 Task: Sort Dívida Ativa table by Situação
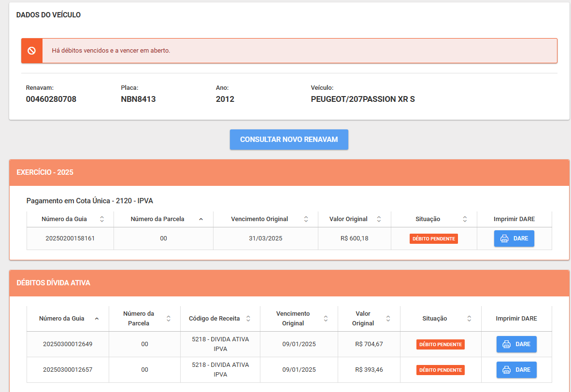(x=469, y=319)
